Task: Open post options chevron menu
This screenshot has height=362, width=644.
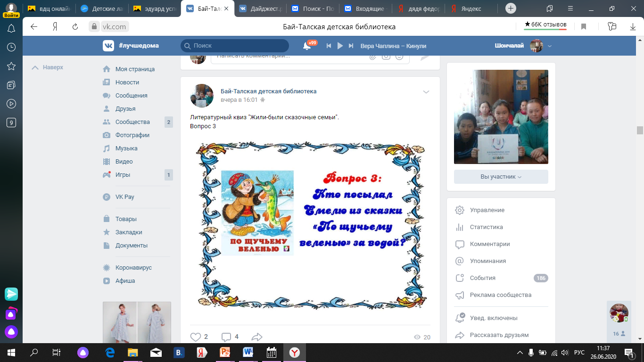Action: pos(426,92)
